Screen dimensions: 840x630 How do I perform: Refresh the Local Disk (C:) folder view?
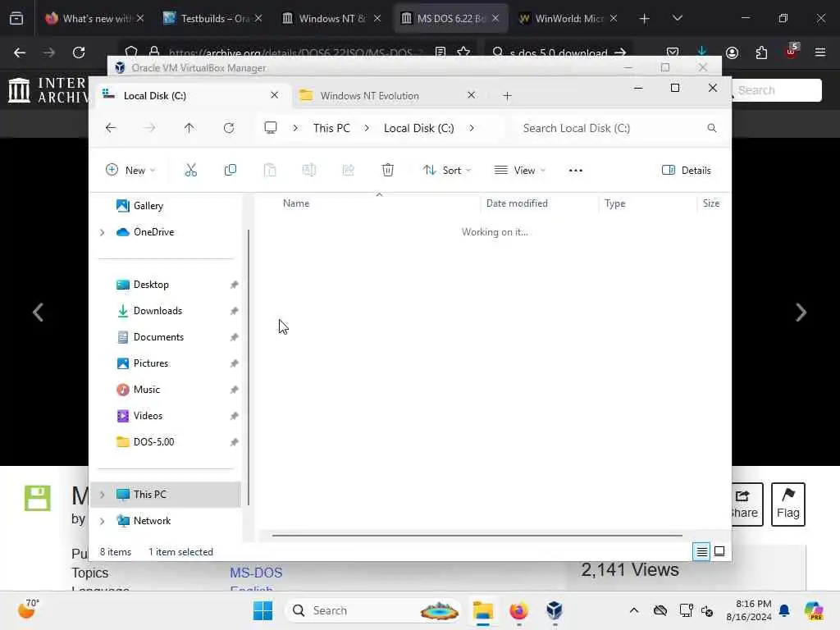[x=229, y=128]
